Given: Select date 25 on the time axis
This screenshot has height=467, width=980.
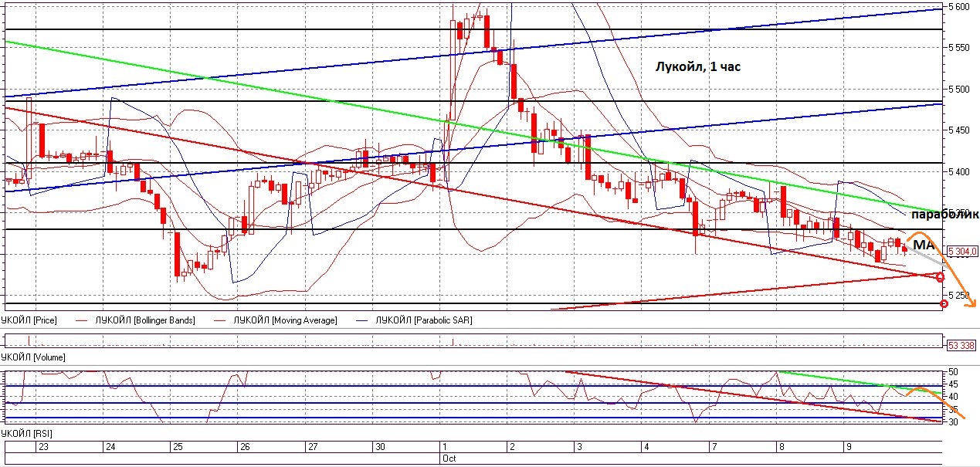Looking at the screenshot, I should click(x=178, y=447).
